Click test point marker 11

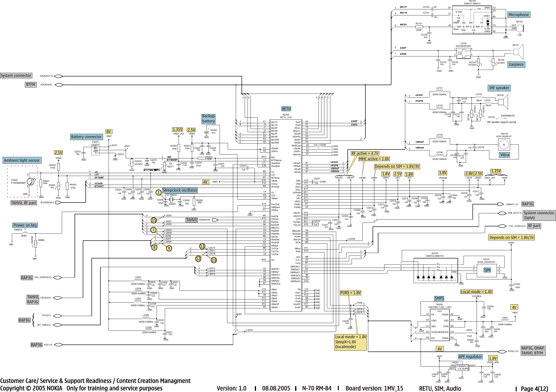tap(202, 246)
